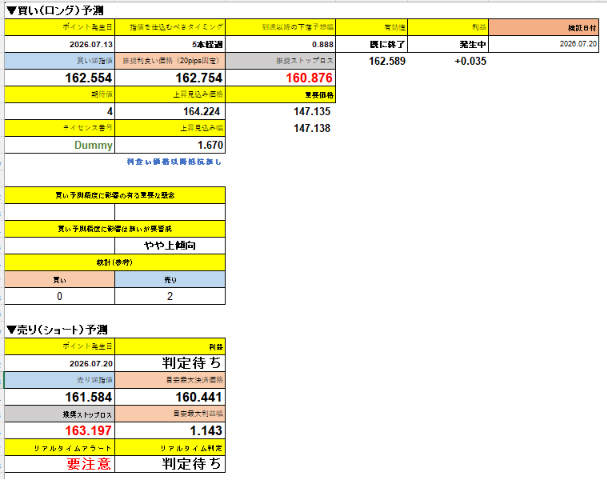Click the red '要注意' alert cell

60,464
